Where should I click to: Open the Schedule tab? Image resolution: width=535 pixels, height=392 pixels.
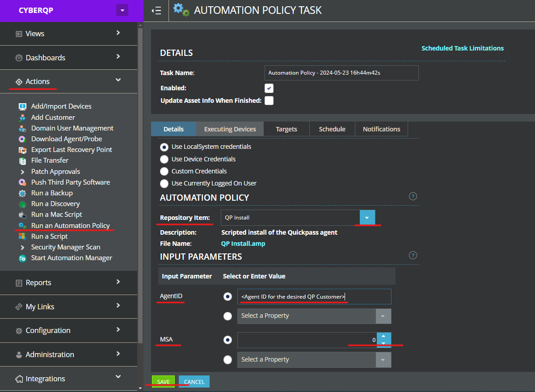(x=332, y=129)
